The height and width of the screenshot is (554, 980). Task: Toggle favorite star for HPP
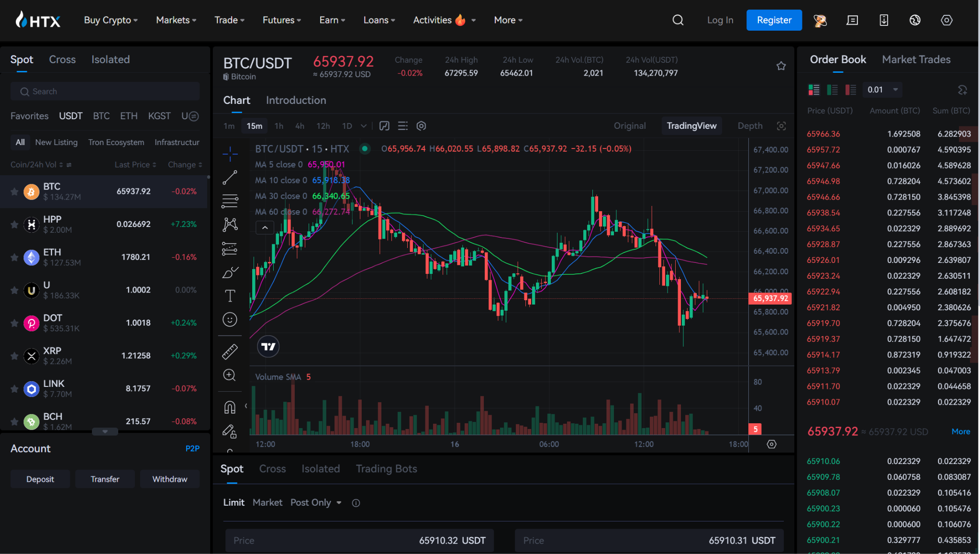(14, 224)
